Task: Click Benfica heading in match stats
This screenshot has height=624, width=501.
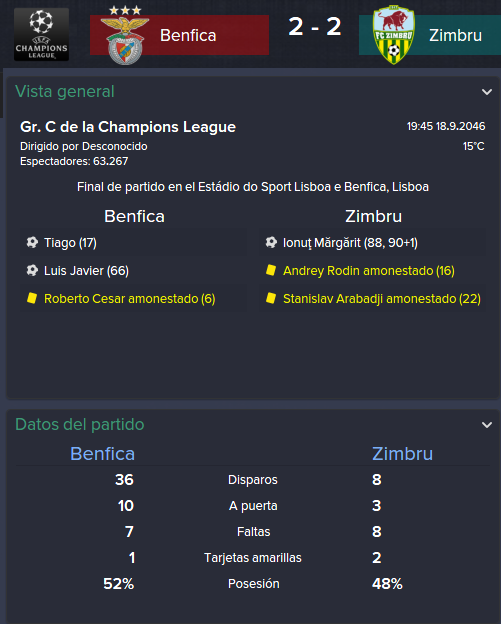Action: (x=102, y=454)
